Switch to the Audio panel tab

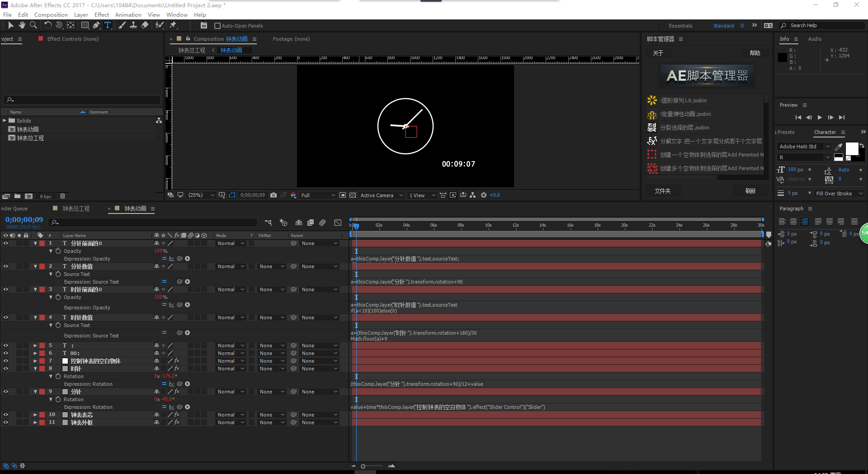(x=815, y=39)
